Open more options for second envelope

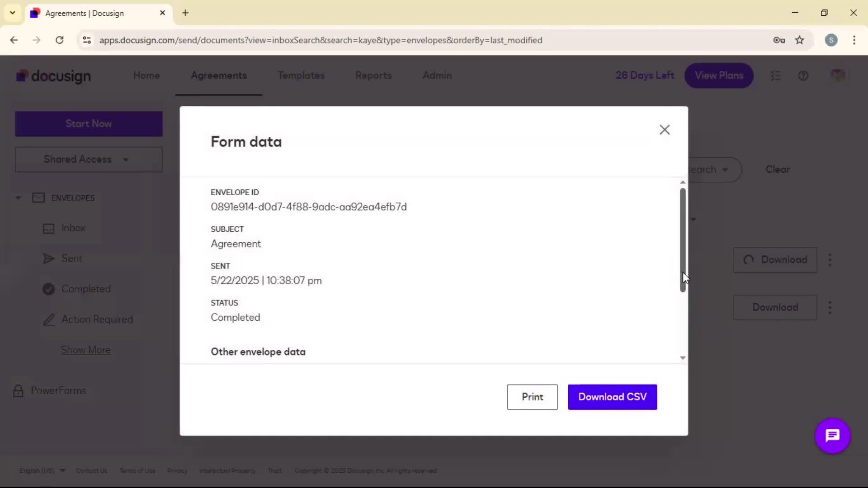click(830, 307)
